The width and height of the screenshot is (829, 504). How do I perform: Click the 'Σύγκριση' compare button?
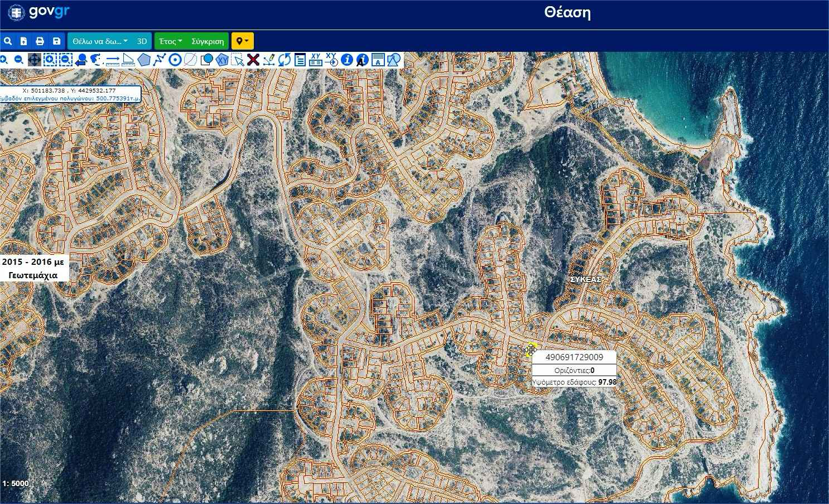208,41
